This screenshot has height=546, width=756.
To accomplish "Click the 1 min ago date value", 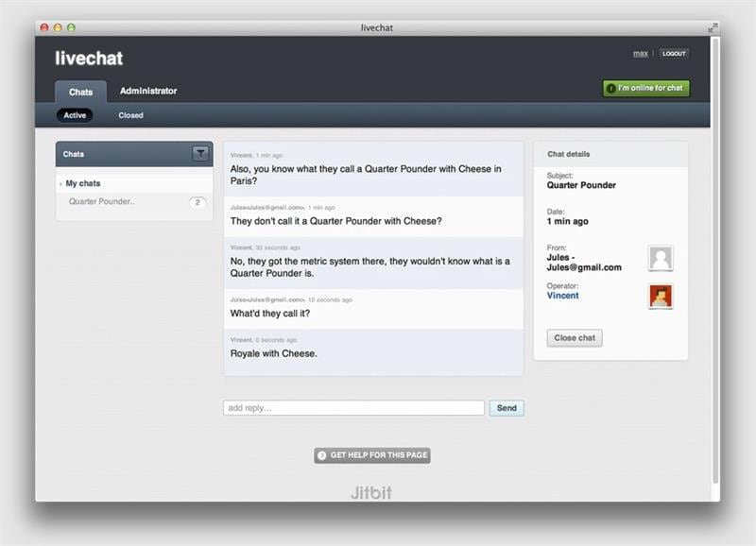I will [x=568, y=221].
